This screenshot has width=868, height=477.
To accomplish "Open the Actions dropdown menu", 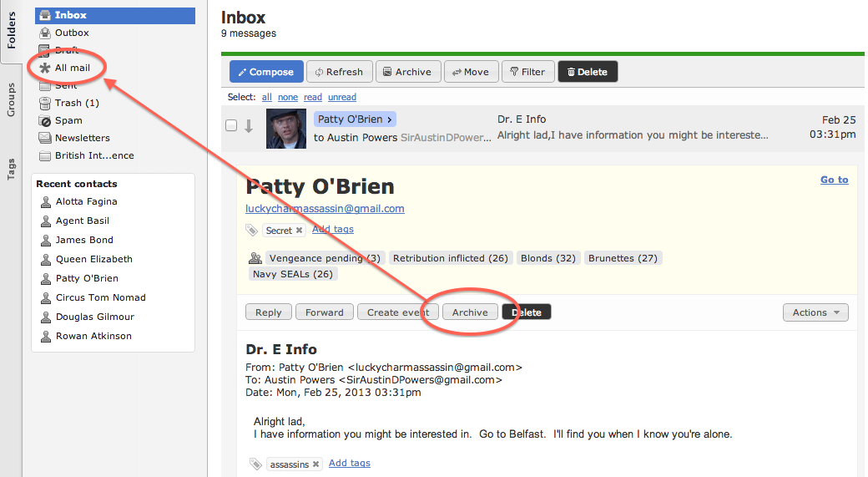I will point(815,312).
